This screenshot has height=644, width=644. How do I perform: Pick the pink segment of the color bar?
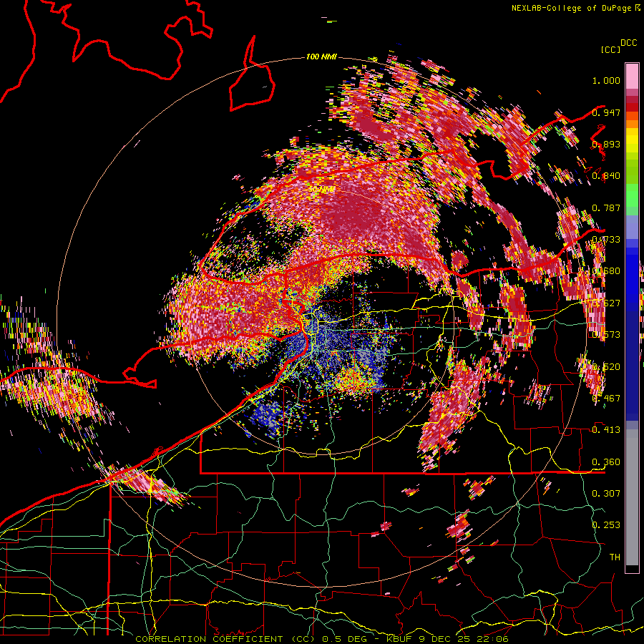coord(632,76)
